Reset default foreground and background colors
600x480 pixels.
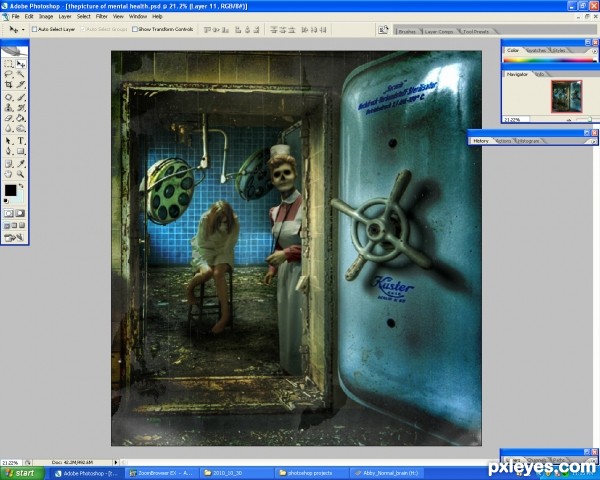(6, 201)
